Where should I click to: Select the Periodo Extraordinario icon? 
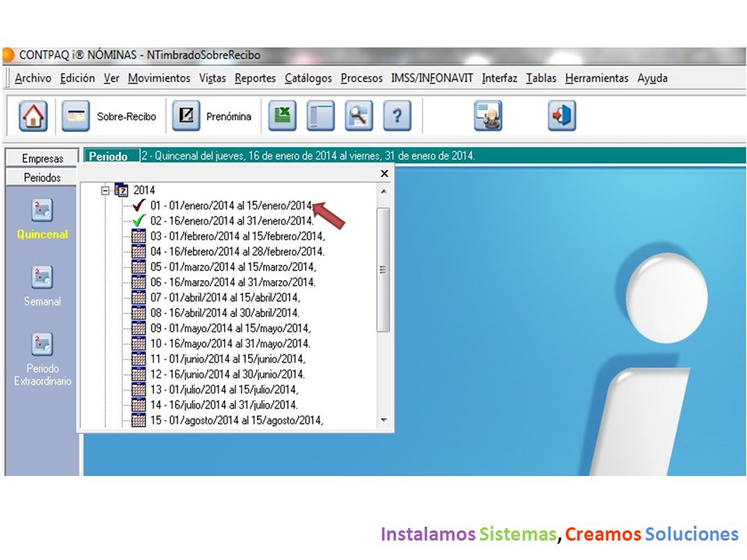[x=42, y=345]
